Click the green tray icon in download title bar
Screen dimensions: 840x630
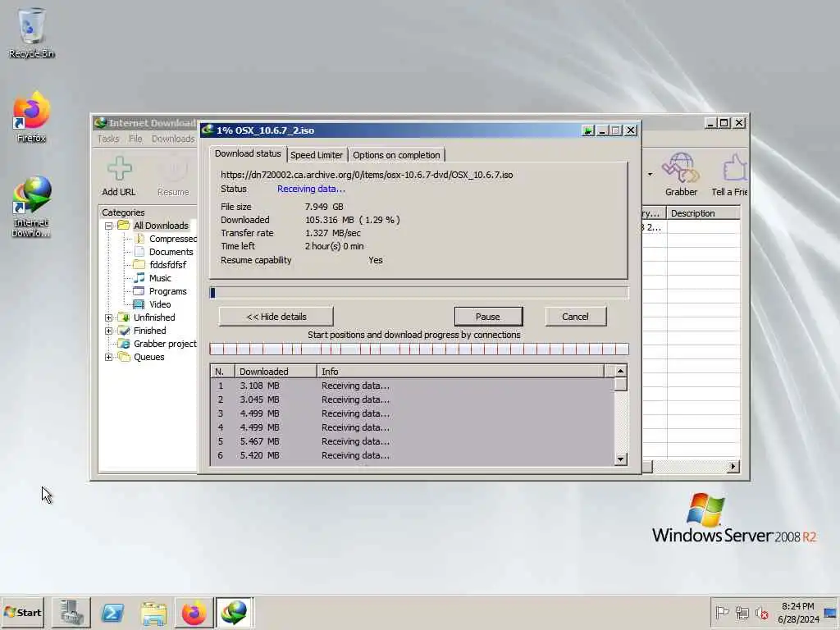[587, 130]
